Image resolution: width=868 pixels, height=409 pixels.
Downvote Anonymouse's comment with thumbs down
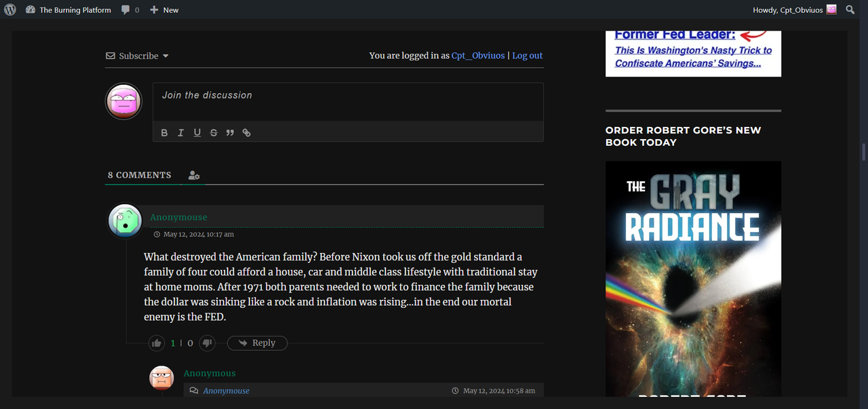coord(208,343)
